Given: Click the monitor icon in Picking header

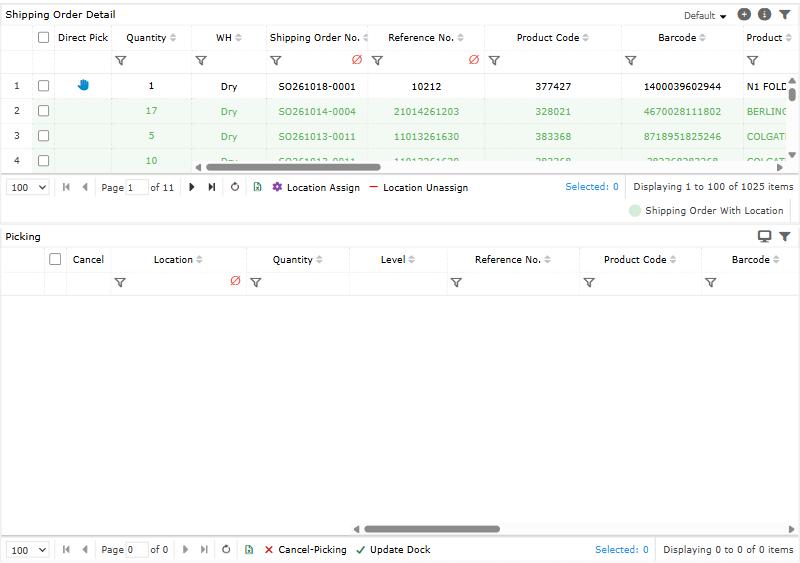Looking at the screenshot, I should (x=764, y=236).
